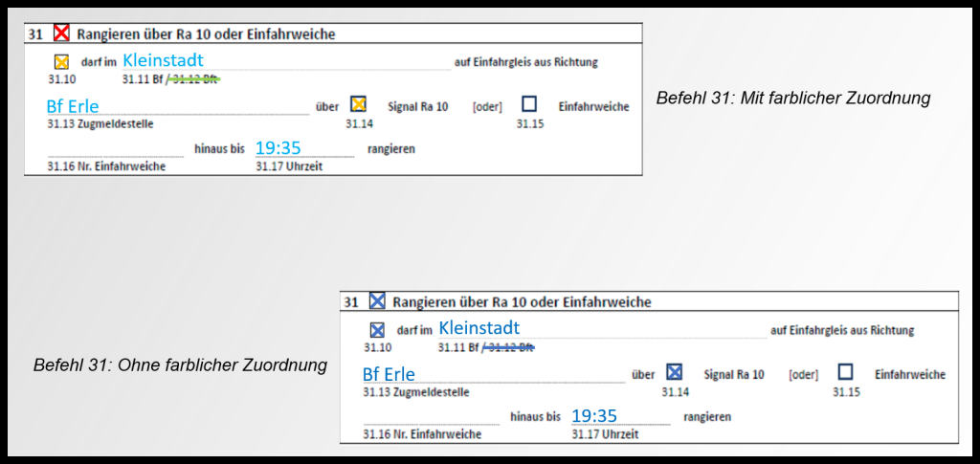Uncheck blue Signal Ra 10 checkbox in lower form

point(675,372)
